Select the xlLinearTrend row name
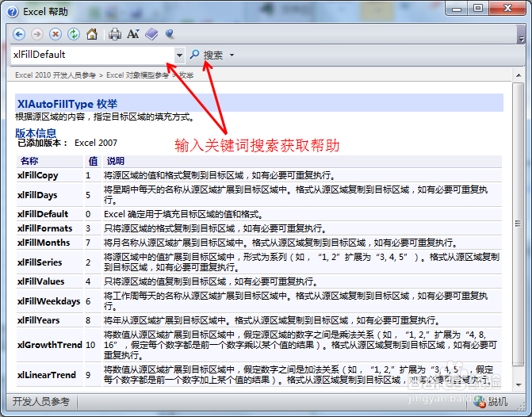Image resolution: width=532 pixels, height=417 pixels. click(47, 375)
